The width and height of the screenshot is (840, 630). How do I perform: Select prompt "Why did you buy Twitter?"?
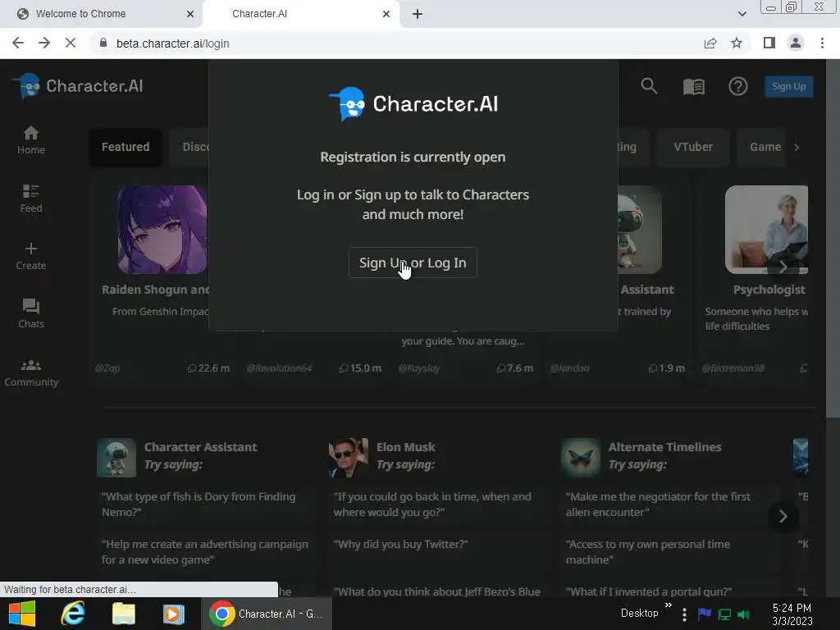(400, 545)
